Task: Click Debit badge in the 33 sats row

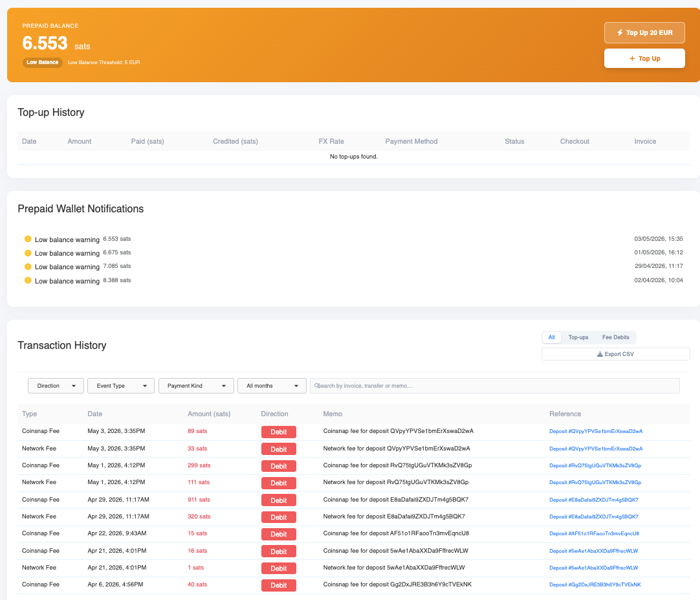Action: click(279, 449)
